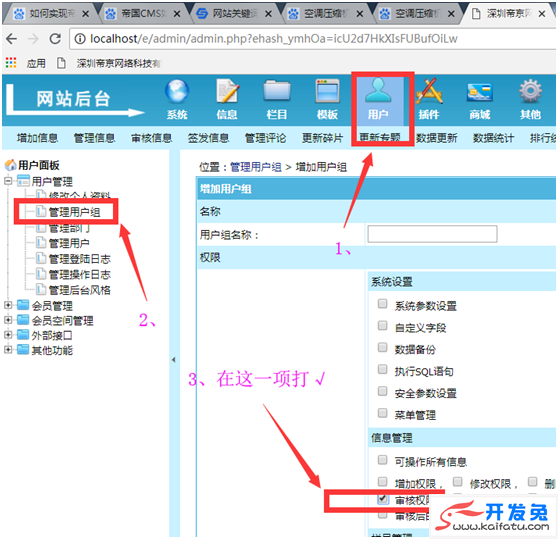This screenshot has width=558, height=539.
Task: Select the 栏目 folder icon
Action: (277, 91)
